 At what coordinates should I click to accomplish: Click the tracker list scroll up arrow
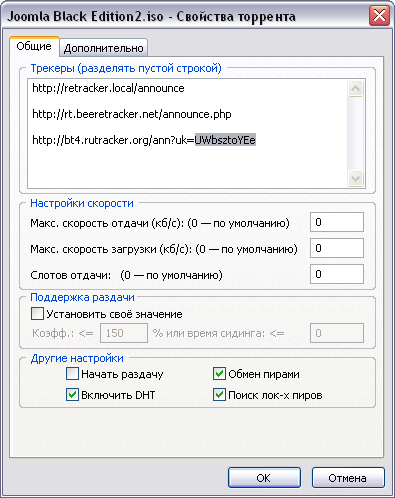point(355,89)
